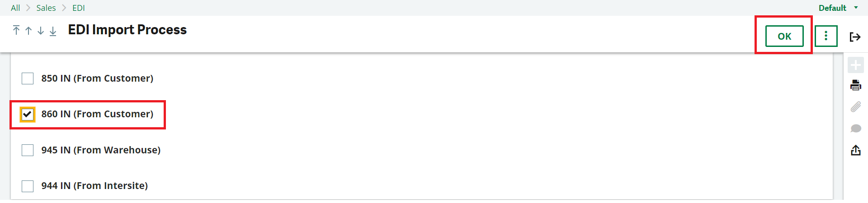Open the comments bubble icon
The width and height of the screenshot is (868, 203).
coord(855,129)
